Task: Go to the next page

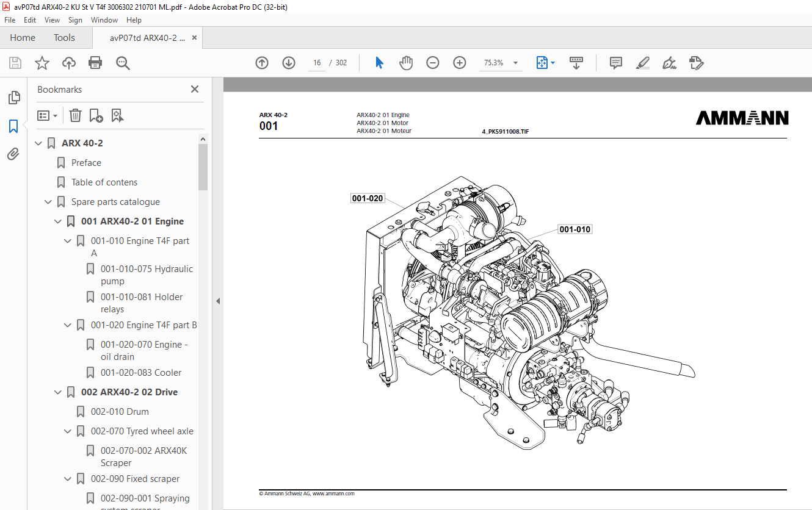Action: click(x=289, y=63)
